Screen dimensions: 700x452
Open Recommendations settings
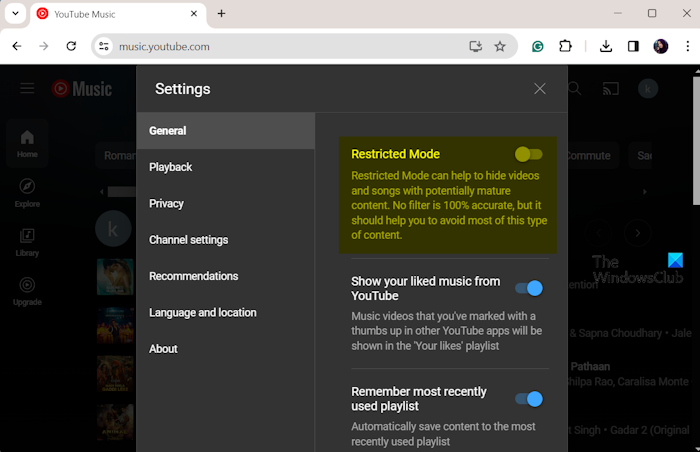click(194, 276)
